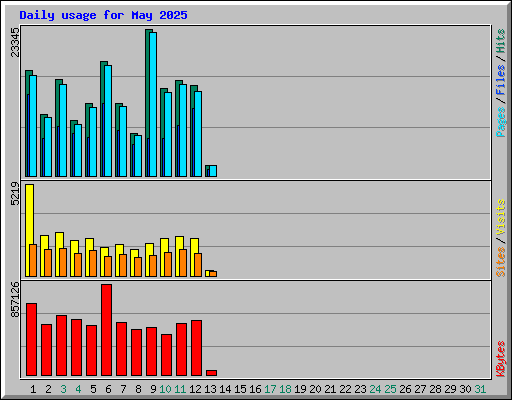Viewport: 512px width, 400px height.
Task: Click day 9 on the x-axis
Action: [x=153, y=389]
